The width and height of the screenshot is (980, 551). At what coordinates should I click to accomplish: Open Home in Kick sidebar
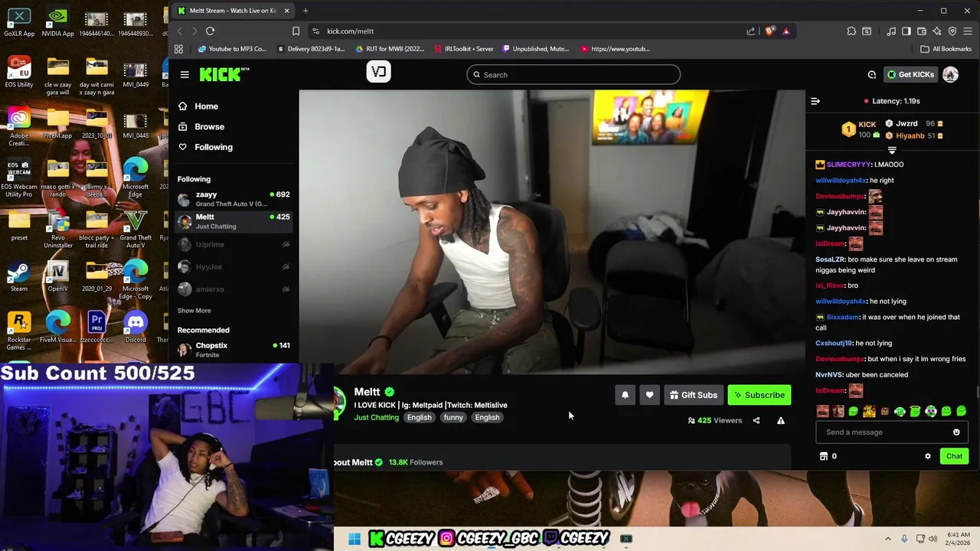pyautogui.click(x=198, y=106)
